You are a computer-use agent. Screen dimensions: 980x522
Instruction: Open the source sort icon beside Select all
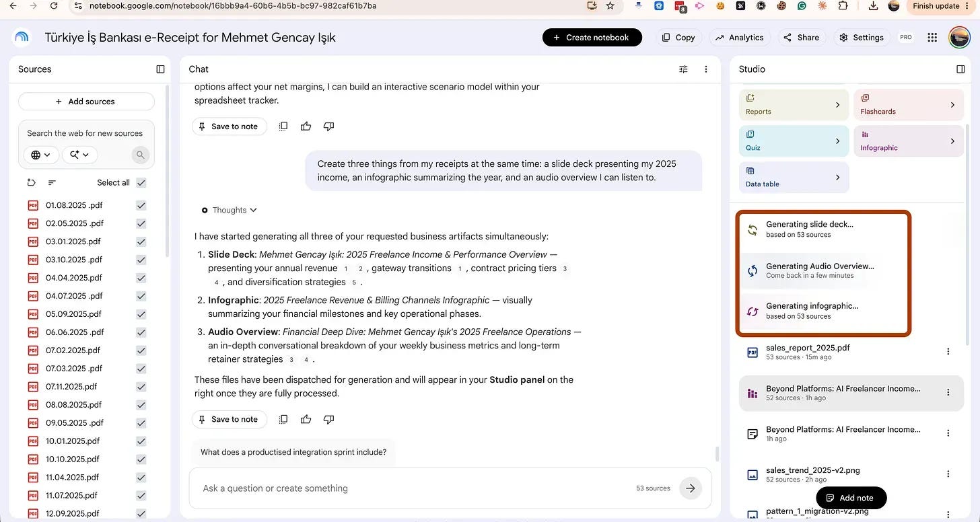(x=52, y=182)
